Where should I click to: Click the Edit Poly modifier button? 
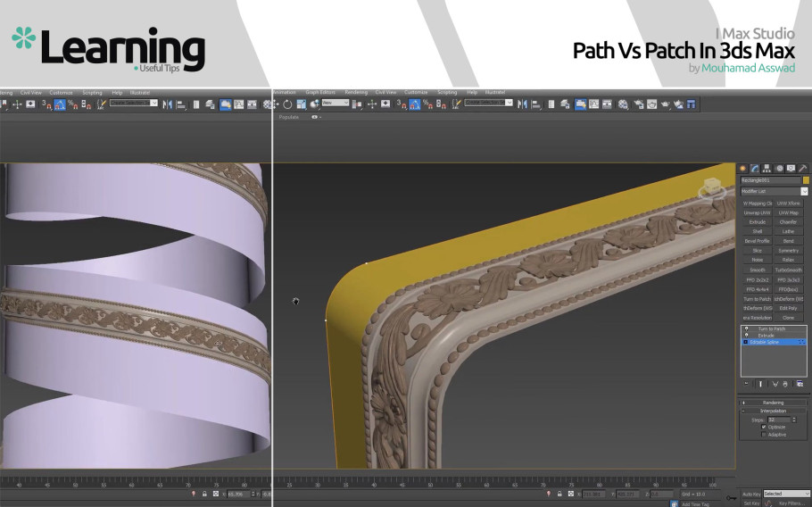coord(789,308)
